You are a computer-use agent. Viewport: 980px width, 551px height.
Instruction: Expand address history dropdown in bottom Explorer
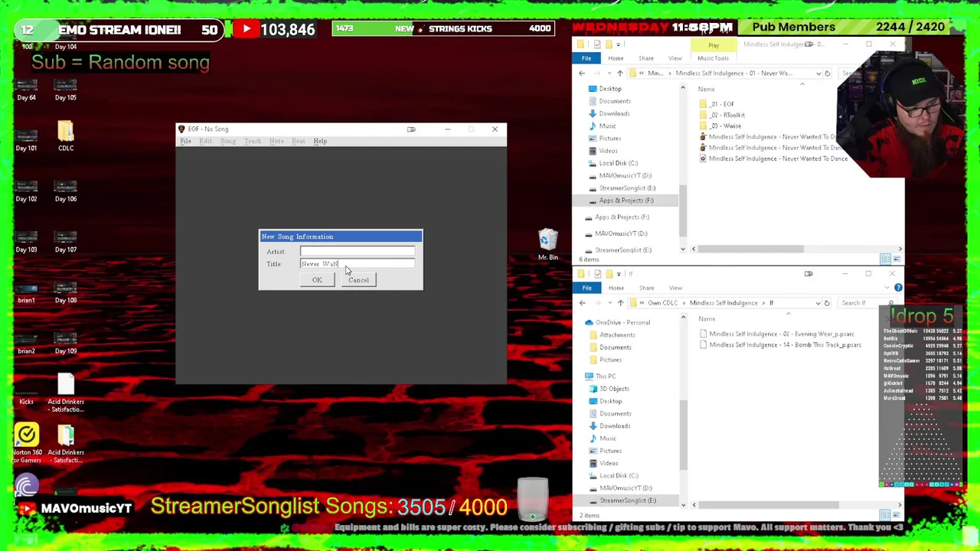(x=818, y=303)
